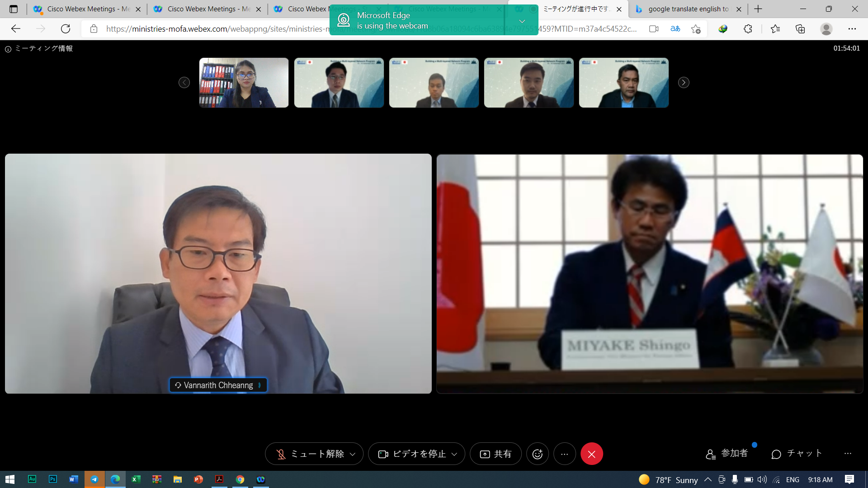Open meeting info (ミーティング情報)
This screenshot has height=488, width=868.
point(39,48)
